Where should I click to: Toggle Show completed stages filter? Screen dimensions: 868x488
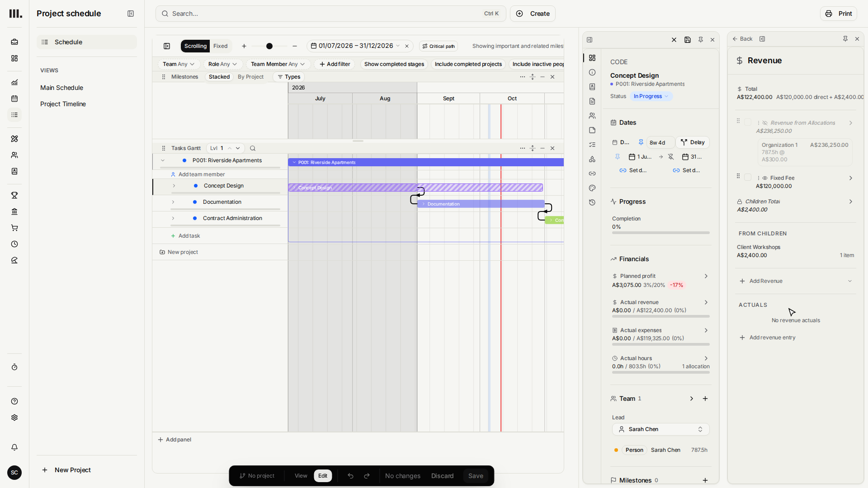[394, 64]
